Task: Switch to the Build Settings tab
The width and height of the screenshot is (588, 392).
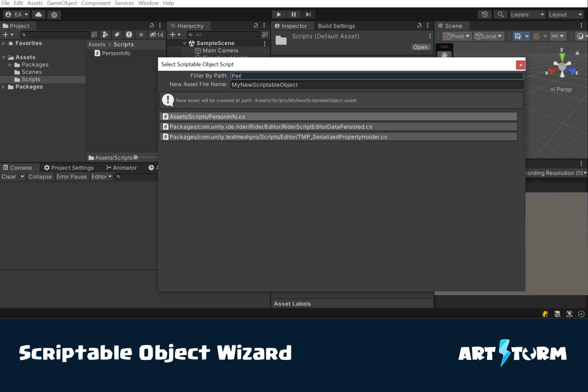Action: 336,26
